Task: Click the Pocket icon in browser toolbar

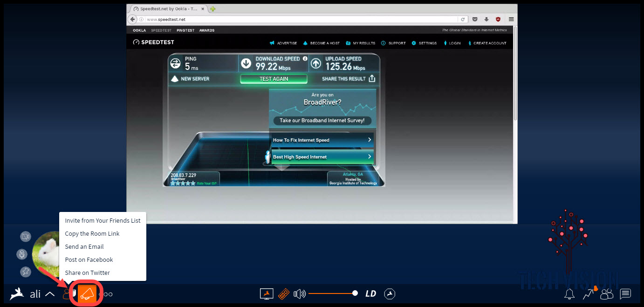Action: click(x=475, y=20)
